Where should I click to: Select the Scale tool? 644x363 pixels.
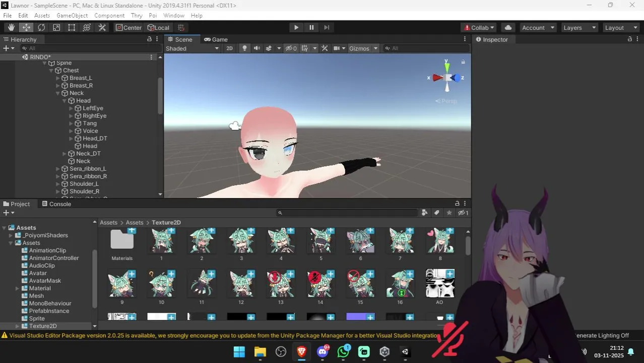click(x=56, y=28)
